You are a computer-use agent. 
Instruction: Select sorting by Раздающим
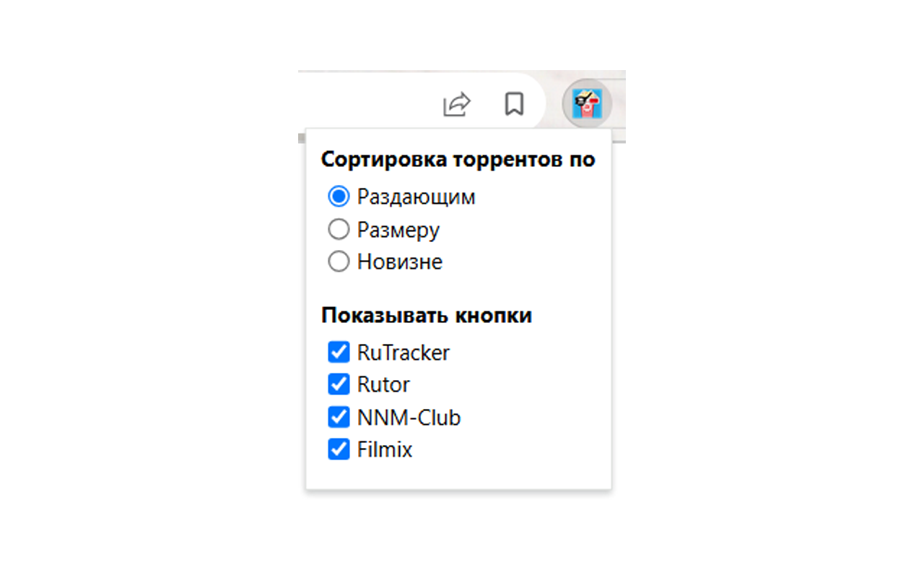click(338, 195)
